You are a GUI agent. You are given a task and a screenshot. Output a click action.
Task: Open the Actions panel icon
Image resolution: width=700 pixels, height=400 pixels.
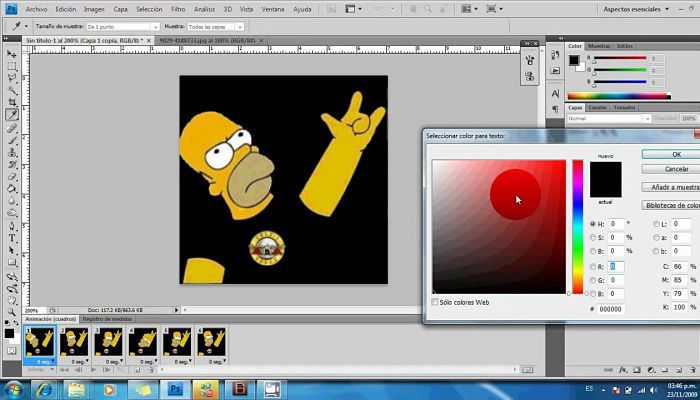555,71
